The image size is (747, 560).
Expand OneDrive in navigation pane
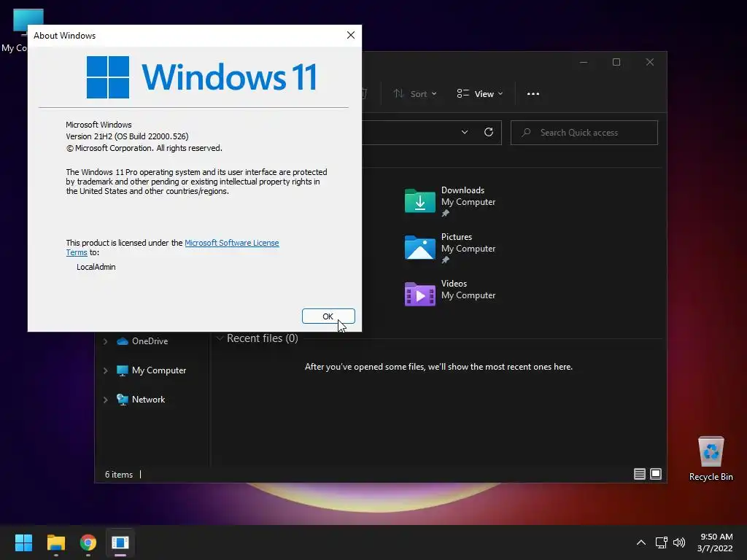tap(105, 341)
